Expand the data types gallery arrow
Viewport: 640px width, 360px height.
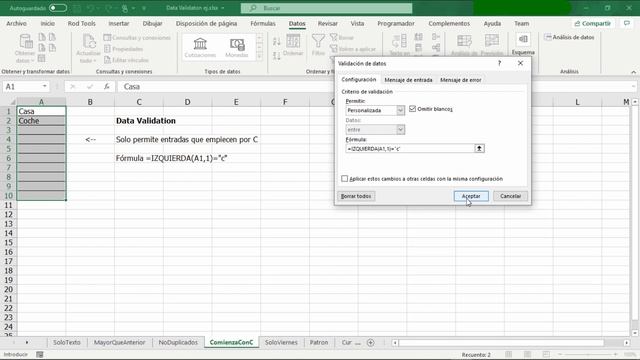(259, 56)
